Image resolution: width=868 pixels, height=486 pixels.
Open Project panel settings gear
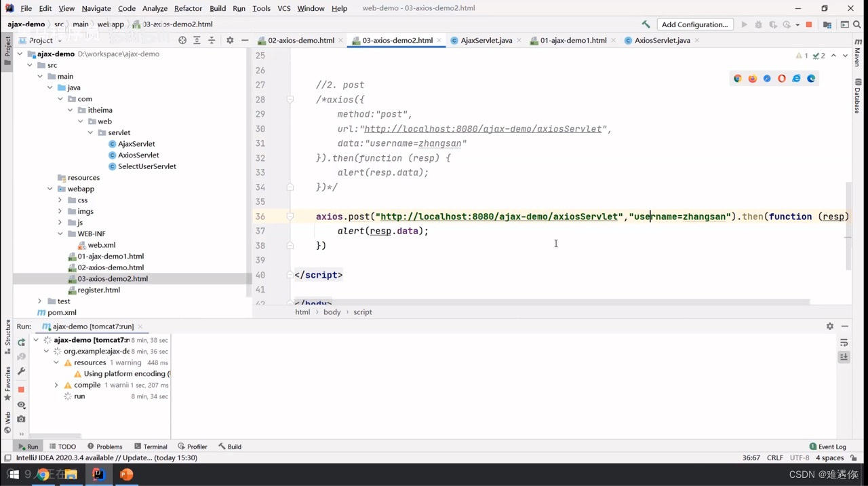tap(230, 41)
